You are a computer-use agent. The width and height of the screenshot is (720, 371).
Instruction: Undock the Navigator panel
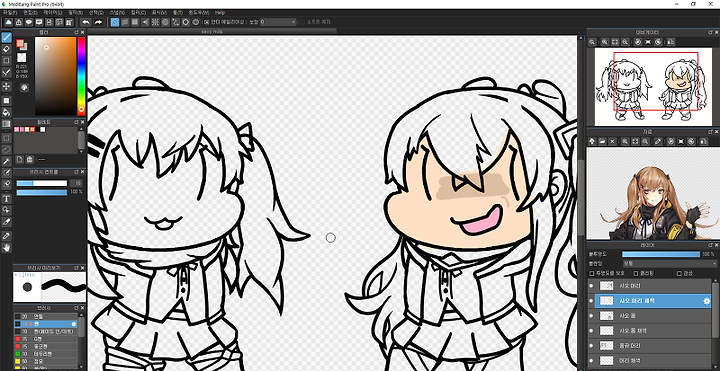[x=710, y=32]
